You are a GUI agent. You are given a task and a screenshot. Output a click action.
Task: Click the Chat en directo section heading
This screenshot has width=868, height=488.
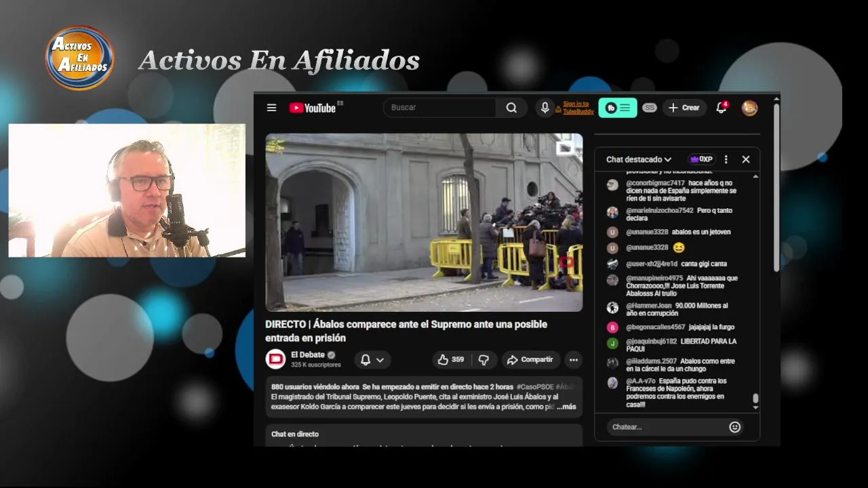(x=295, y=434)
